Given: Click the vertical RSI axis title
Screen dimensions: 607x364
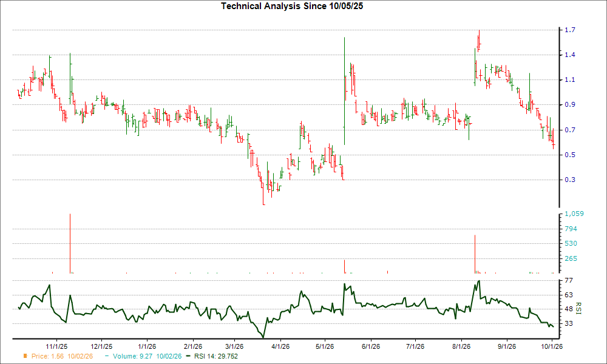Looking at the screenshot, I should [578, 309].
